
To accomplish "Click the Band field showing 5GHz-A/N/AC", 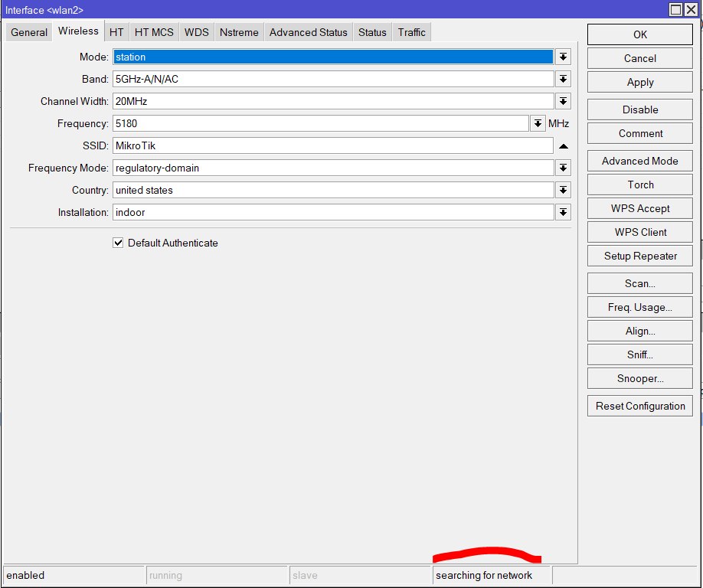I will pyautogui.click(x=333, y=80).
